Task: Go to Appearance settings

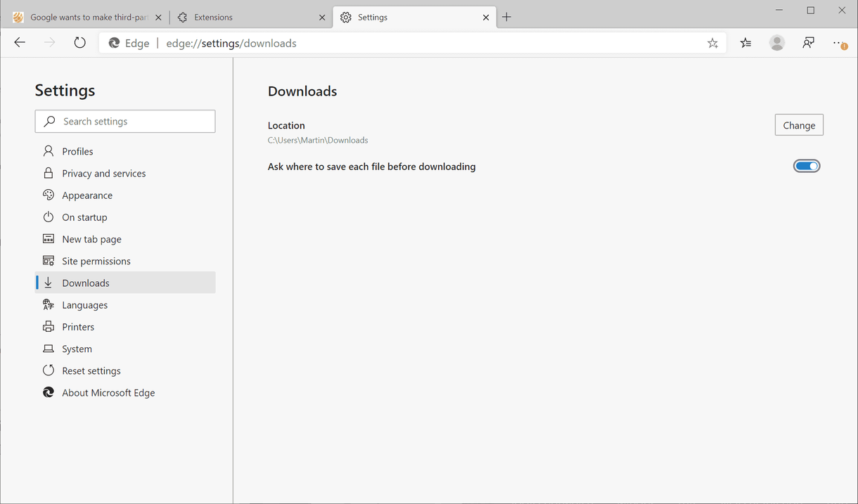Action: tap(125, 195)
